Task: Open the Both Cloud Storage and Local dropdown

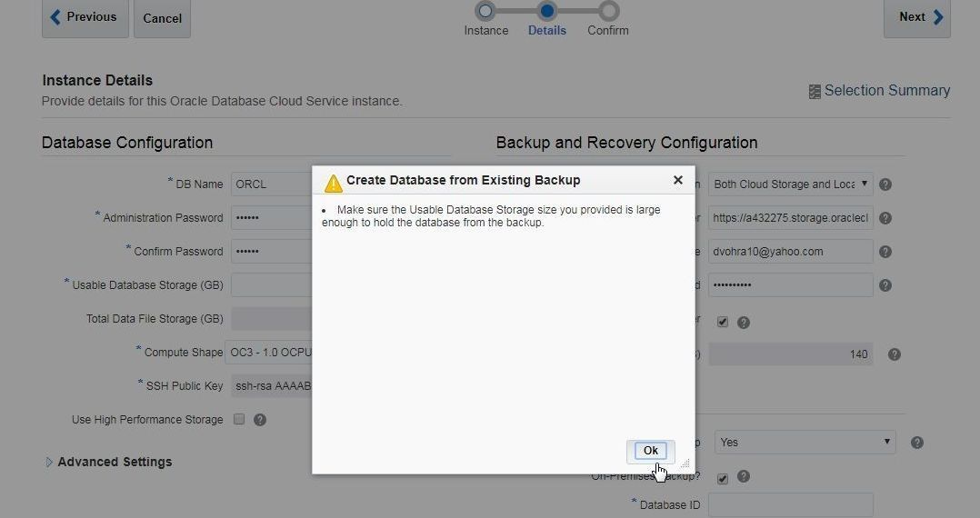Action: pyautogui.click(x=790, y=184)
